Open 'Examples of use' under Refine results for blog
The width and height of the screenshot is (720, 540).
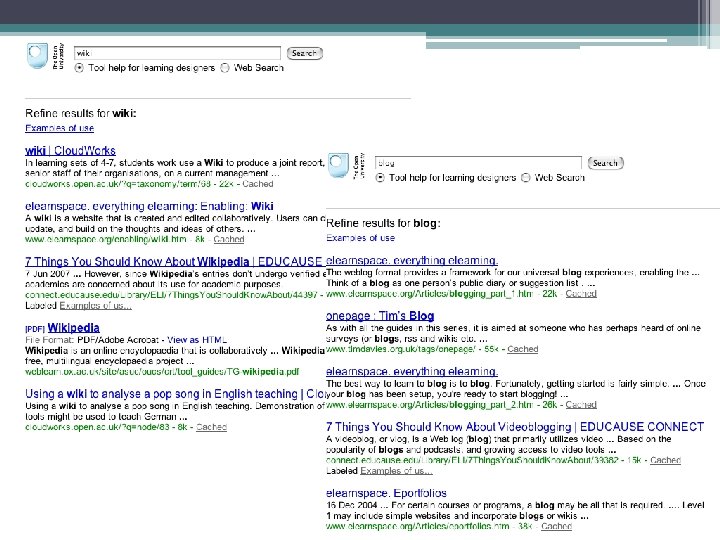pyautogui.click(x=360, y=238)
